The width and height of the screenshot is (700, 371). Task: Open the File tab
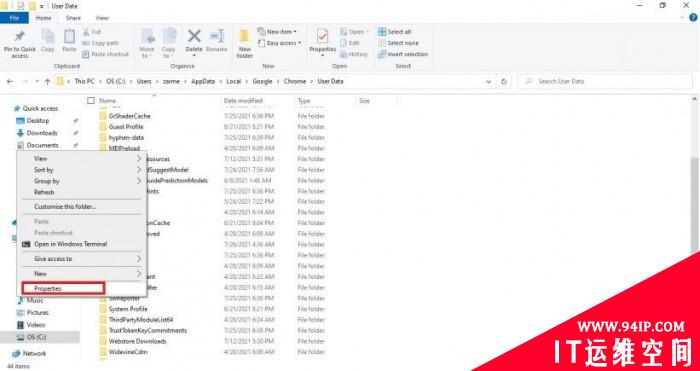click(x=14, y=18)
